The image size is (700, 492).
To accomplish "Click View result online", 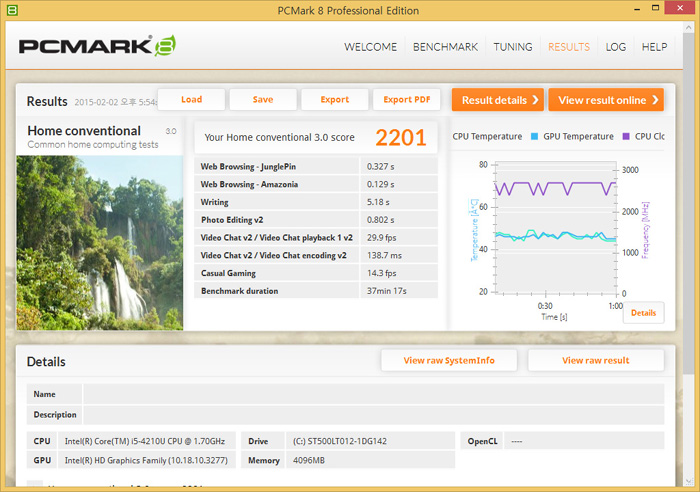I will tap(606, 100).
